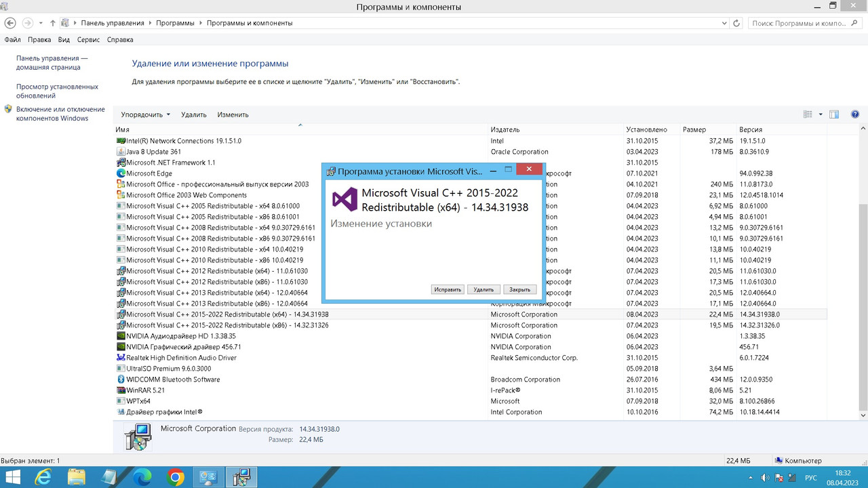Expand the address bar history dropdown

[725, 23]
